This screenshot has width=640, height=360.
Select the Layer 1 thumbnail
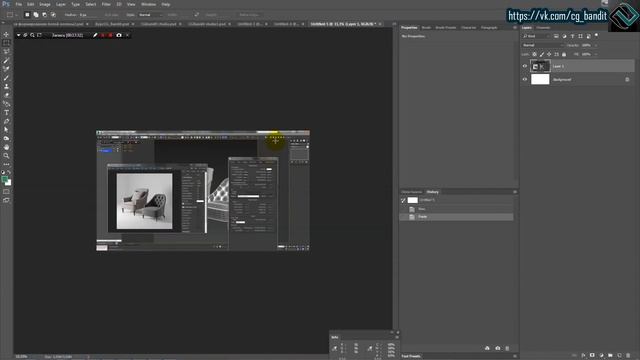point(540,66)
